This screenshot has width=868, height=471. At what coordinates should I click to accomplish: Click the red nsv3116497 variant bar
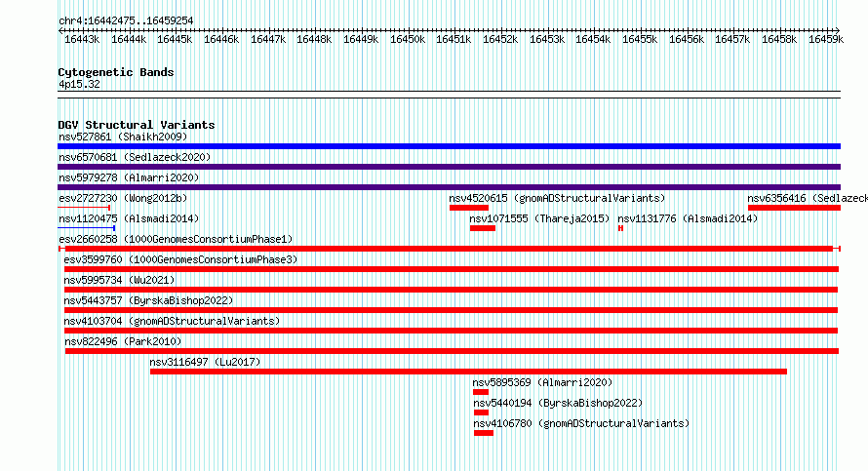point(468,372)
